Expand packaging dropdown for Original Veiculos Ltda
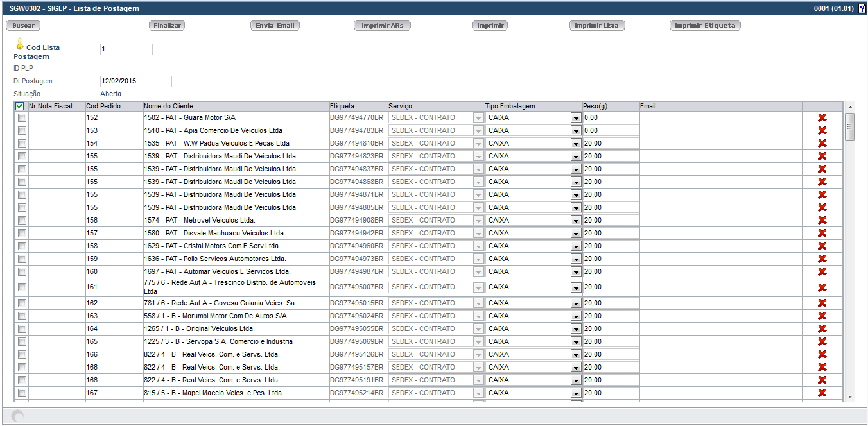Viewport: 868px width, 426px height. (x=575, y=329)
